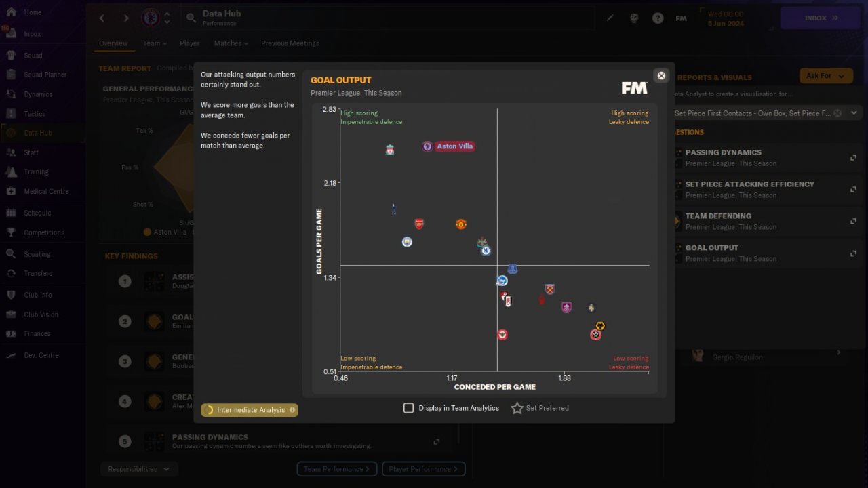Screen dimensions: 868x488
Task: Enable Display in Team Analytics checkbox
Action: (x=408, y=408)
